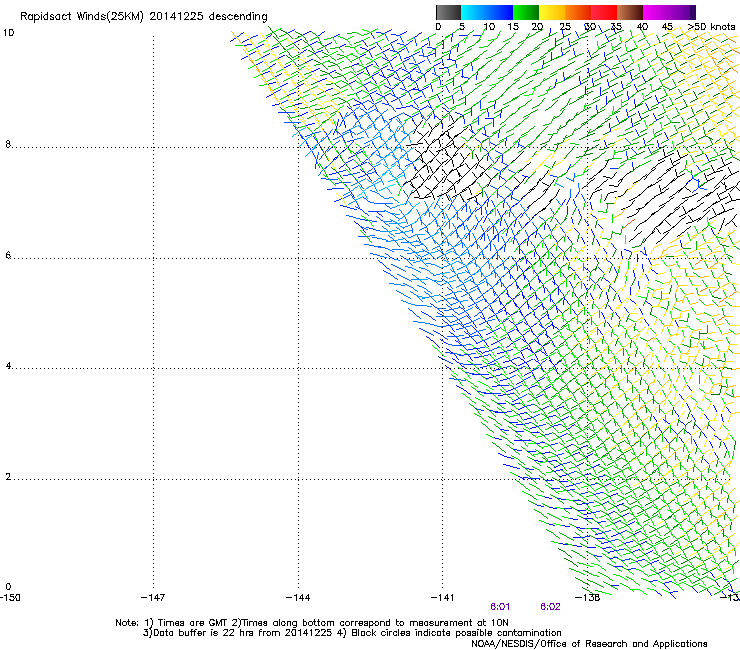Click the '8' latitude axis label
Image resolution: width=740 pixels, height=650 pixels.
(8, 144)
